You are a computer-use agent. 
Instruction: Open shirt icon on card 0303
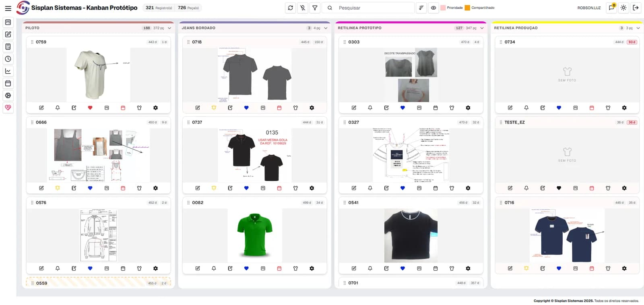pos(452,108)
